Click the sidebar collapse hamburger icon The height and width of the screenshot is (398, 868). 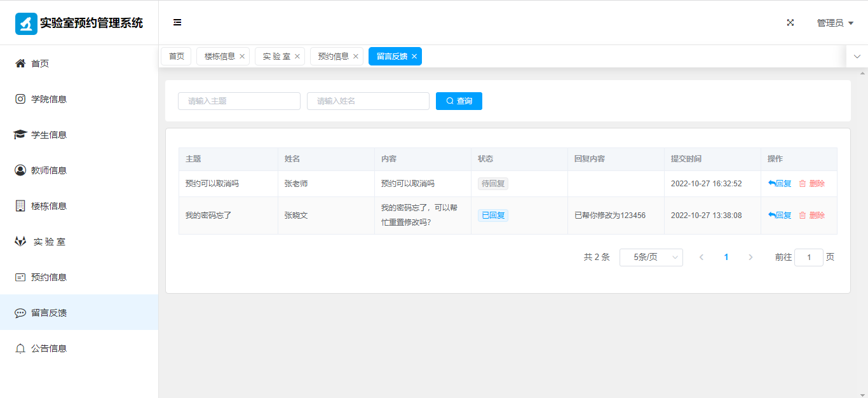point(177,22)
